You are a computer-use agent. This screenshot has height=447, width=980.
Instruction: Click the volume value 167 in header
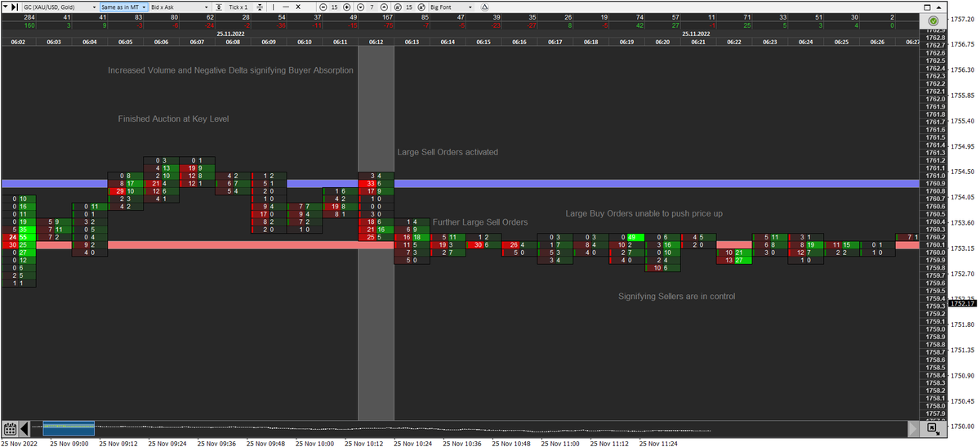click(x=387, y=17)
